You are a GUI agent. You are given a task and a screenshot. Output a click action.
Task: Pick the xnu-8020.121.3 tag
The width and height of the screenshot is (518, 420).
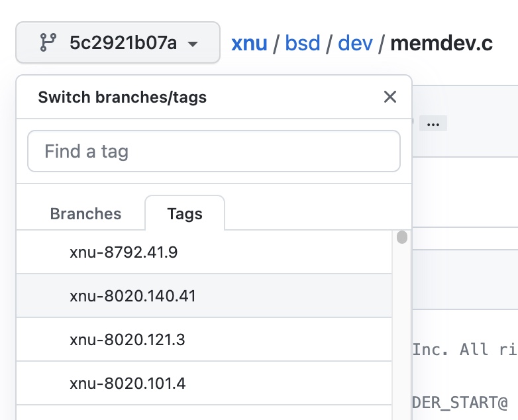coord(127,340)
